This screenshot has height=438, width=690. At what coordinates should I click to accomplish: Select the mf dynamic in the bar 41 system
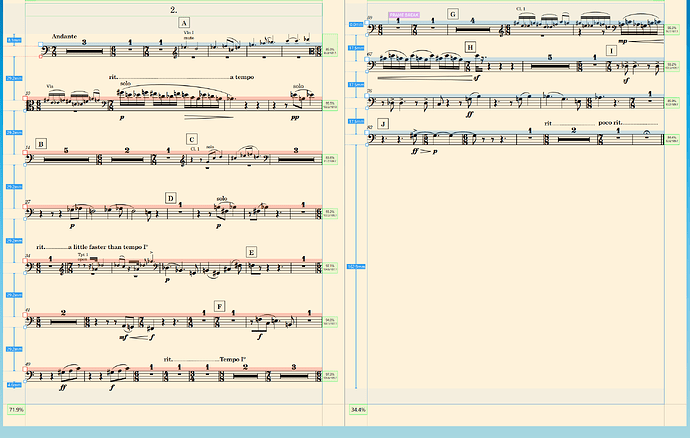click(123, 338)
